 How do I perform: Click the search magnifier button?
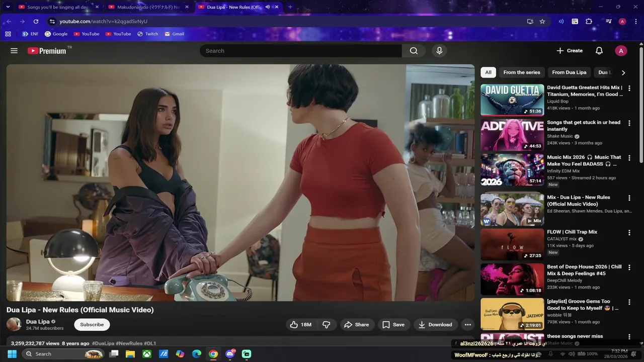click(x=414, y=51)
